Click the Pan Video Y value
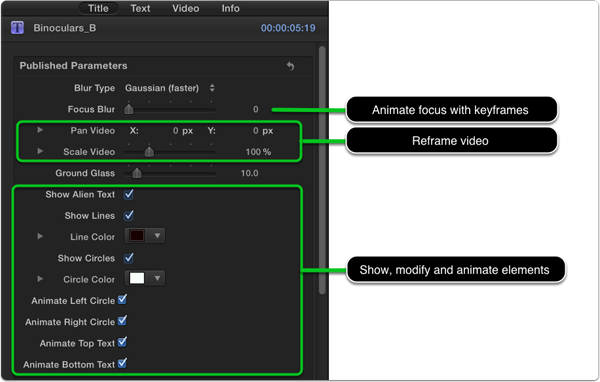The height and width of the screenshot is (382, 600). click(256, 131)
